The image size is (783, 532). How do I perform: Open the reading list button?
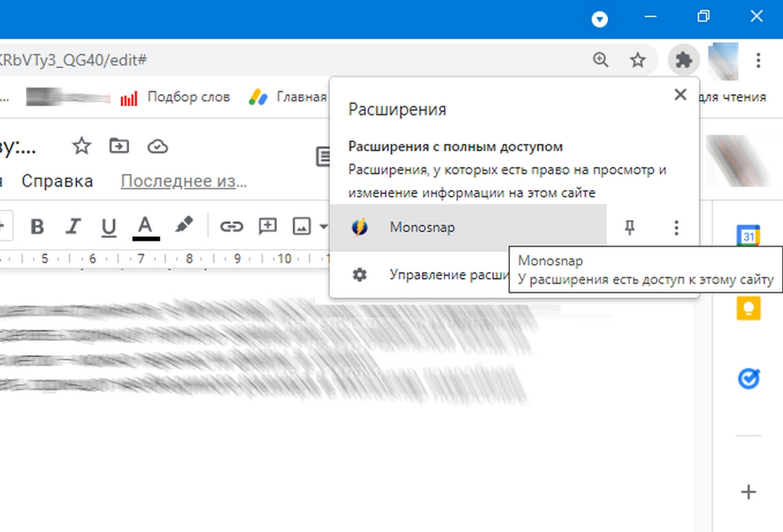(733, 97)
